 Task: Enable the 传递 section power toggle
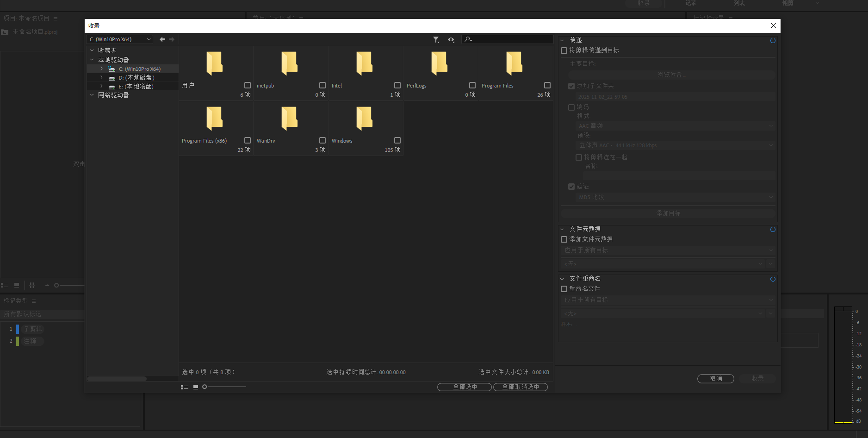coord(772,40)
